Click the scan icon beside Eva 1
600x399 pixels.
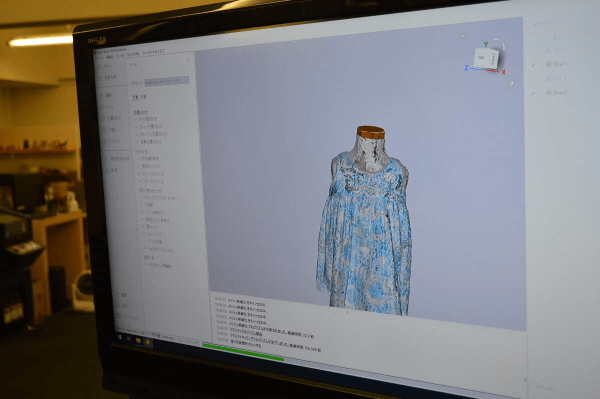tap(548, 64)
